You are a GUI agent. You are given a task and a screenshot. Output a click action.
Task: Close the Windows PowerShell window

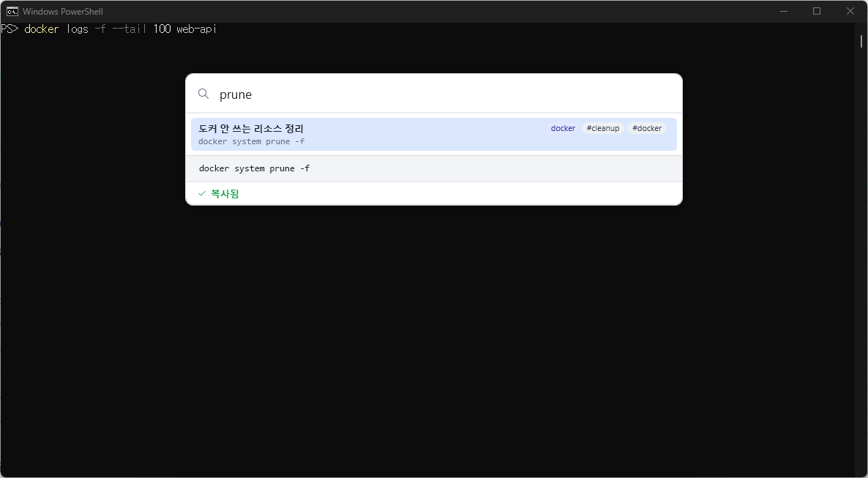pyautogui.click(x=850, y=11)
